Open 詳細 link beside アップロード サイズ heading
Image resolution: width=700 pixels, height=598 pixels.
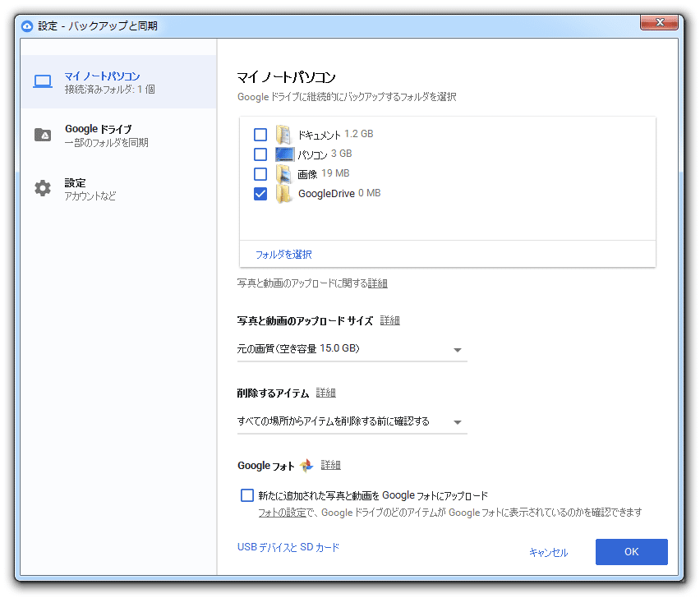pyautogui.click(x=389, y=320)
